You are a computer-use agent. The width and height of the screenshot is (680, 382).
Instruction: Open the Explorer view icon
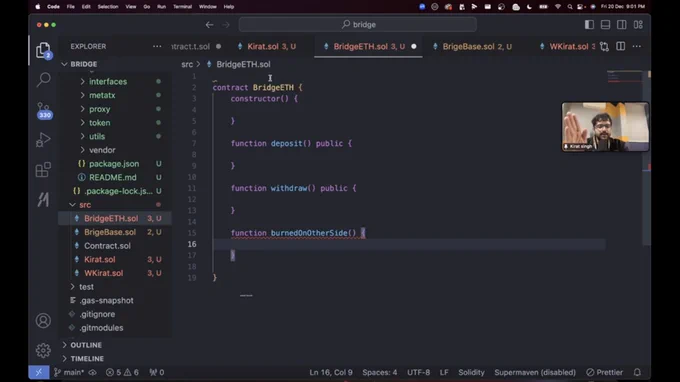click(x=43, y=50)
